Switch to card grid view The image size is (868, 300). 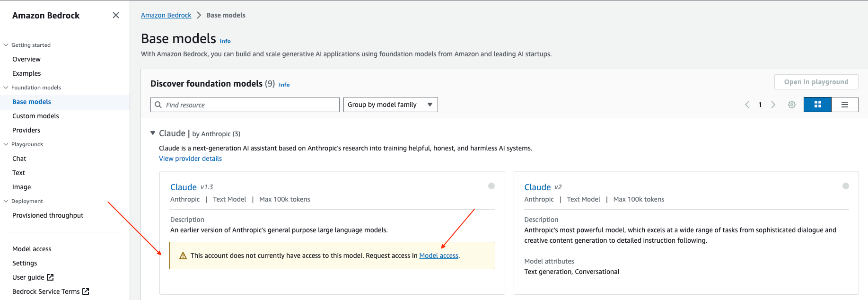[x=817, y=105]
